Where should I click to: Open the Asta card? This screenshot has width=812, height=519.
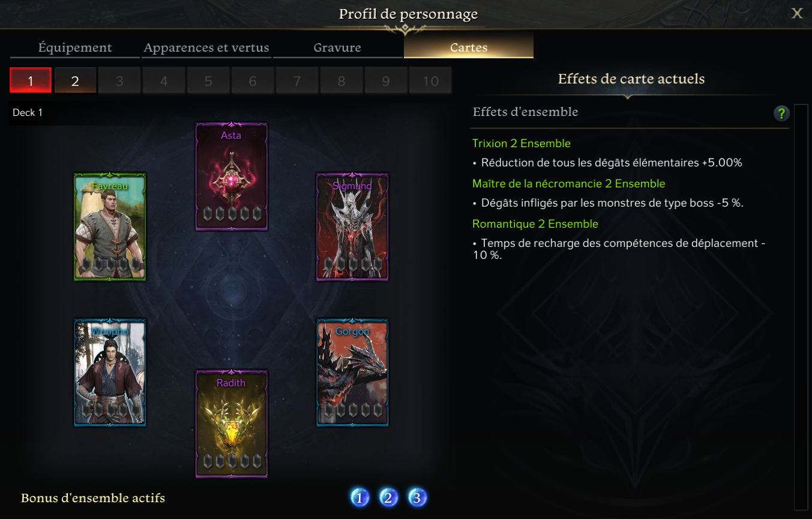coord(232,177)
